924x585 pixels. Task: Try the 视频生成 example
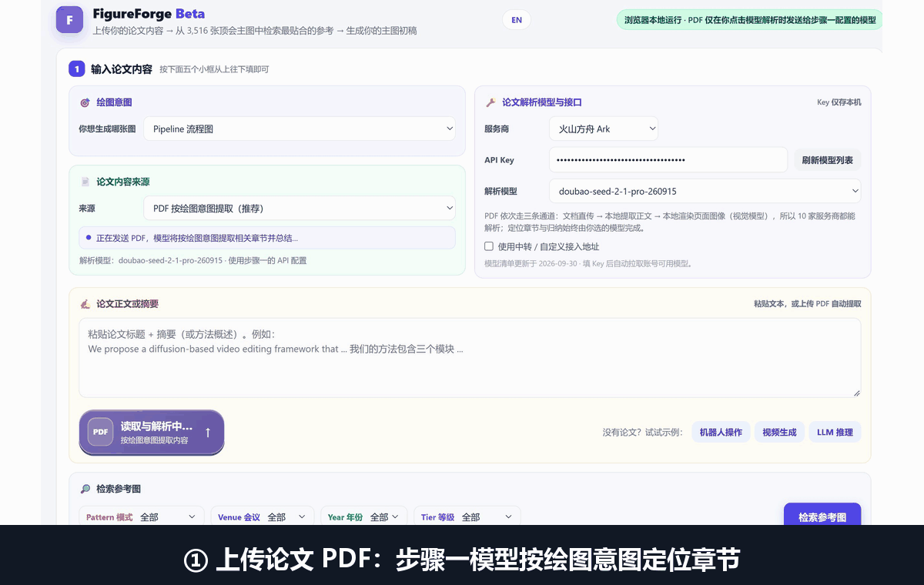779,432
